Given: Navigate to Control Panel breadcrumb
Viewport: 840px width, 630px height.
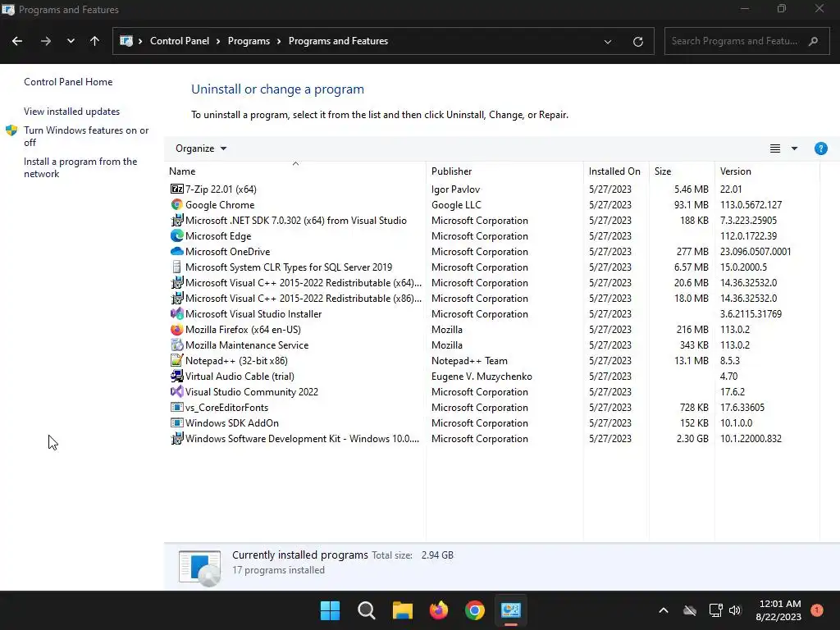Looking at the screenshot, I should (x=180, y=41).
